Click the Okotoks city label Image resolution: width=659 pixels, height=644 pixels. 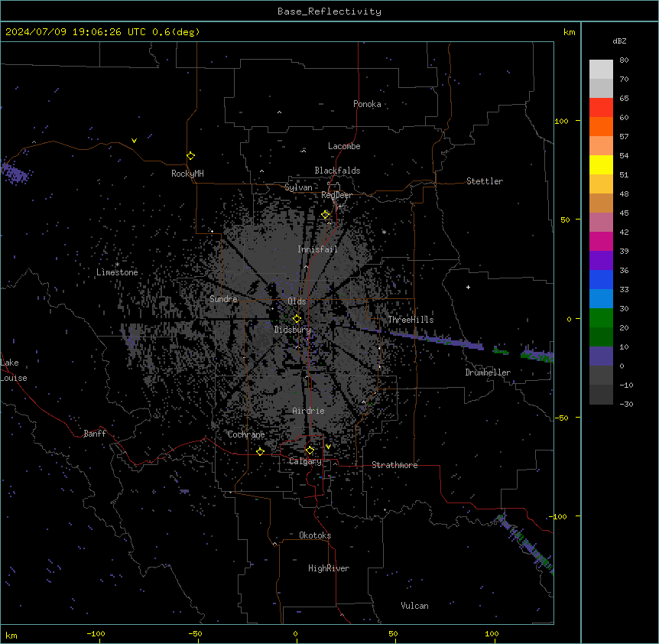(315, 535)
